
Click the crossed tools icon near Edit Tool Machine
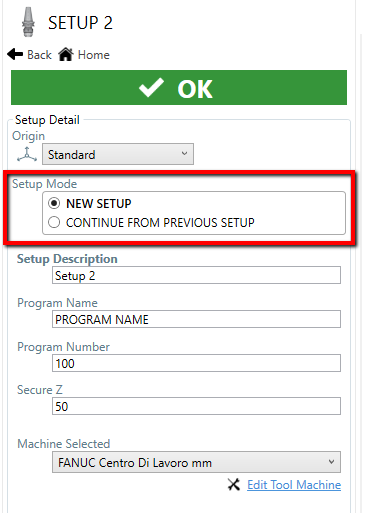point(234,484)
